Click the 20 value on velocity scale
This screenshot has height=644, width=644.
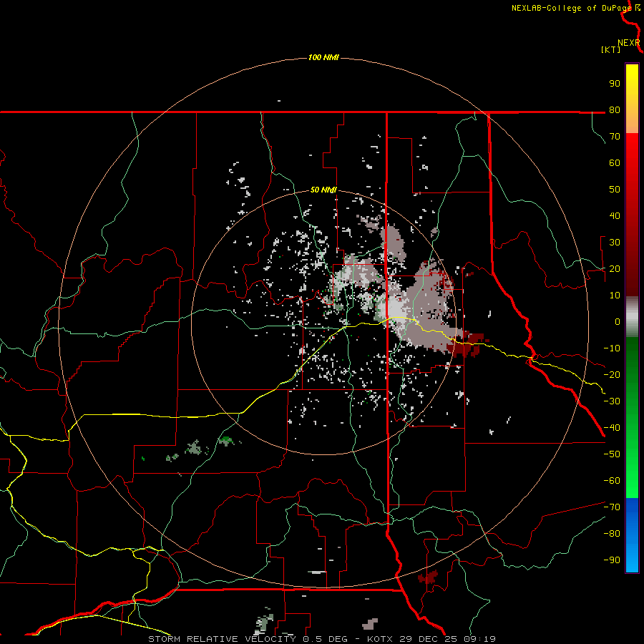(615, 269)
